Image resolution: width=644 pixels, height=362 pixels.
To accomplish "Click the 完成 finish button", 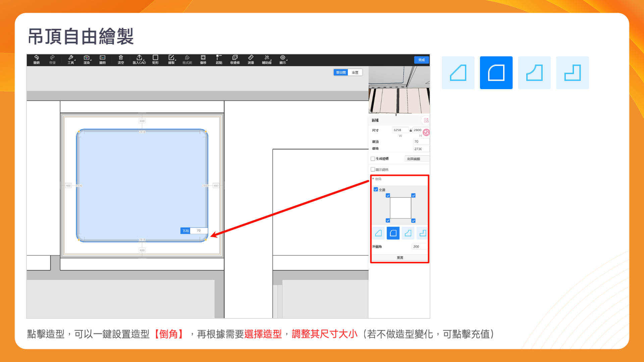I will coord(421,60).
